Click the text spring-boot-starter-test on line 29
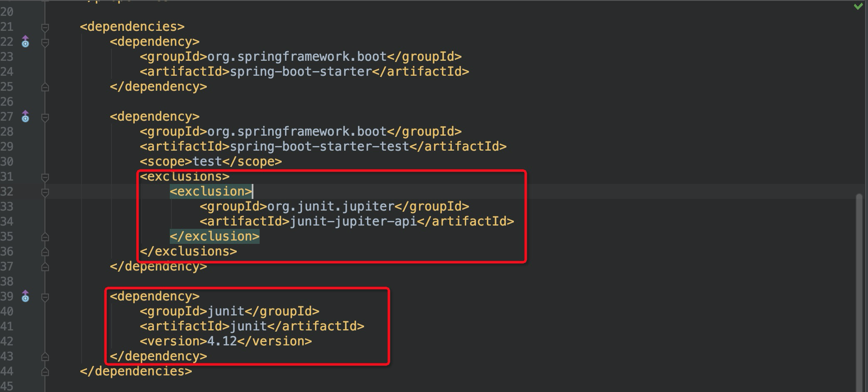The width and height of the screenshot is (868, 392). pos(320,146)
